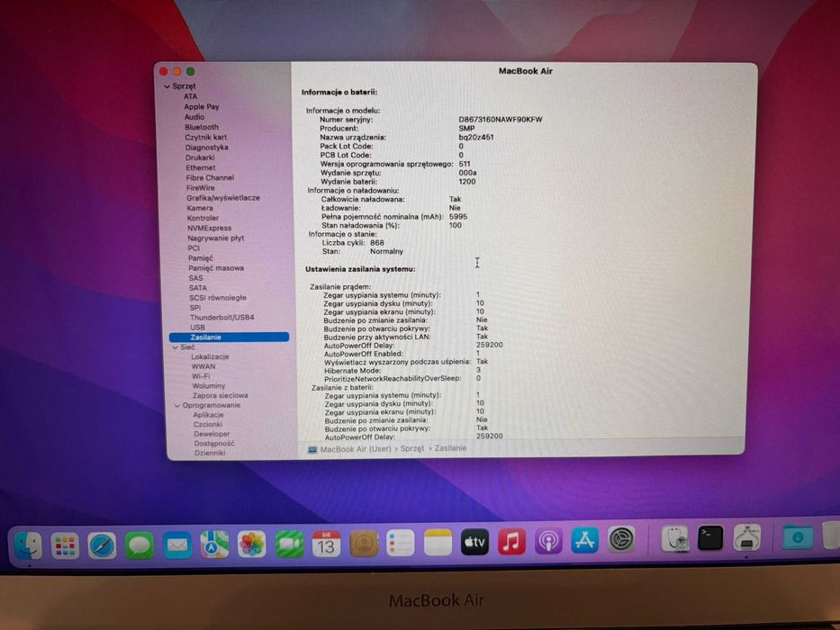Open the App Store in Dock
This screenshot has width=840, height=630.
[584, 540]
